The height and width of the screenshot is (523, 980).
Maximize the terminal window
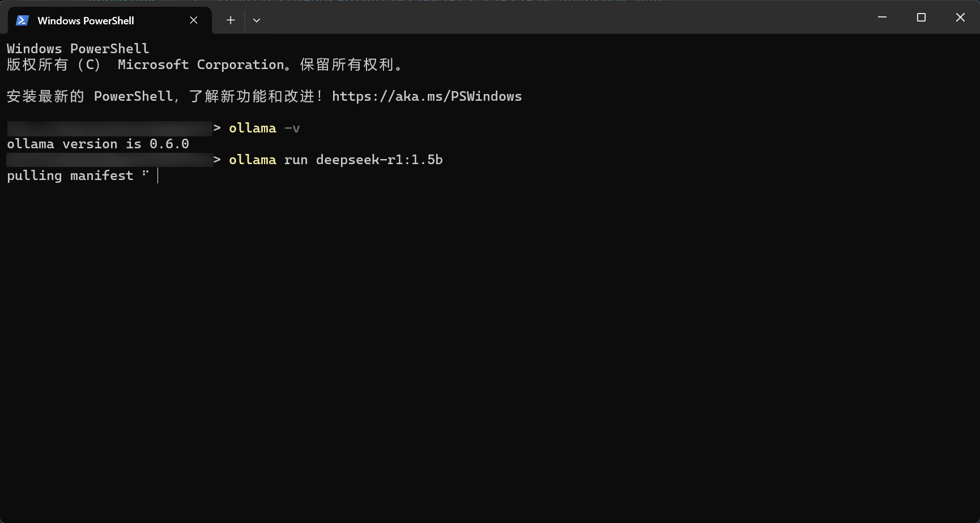921,18
